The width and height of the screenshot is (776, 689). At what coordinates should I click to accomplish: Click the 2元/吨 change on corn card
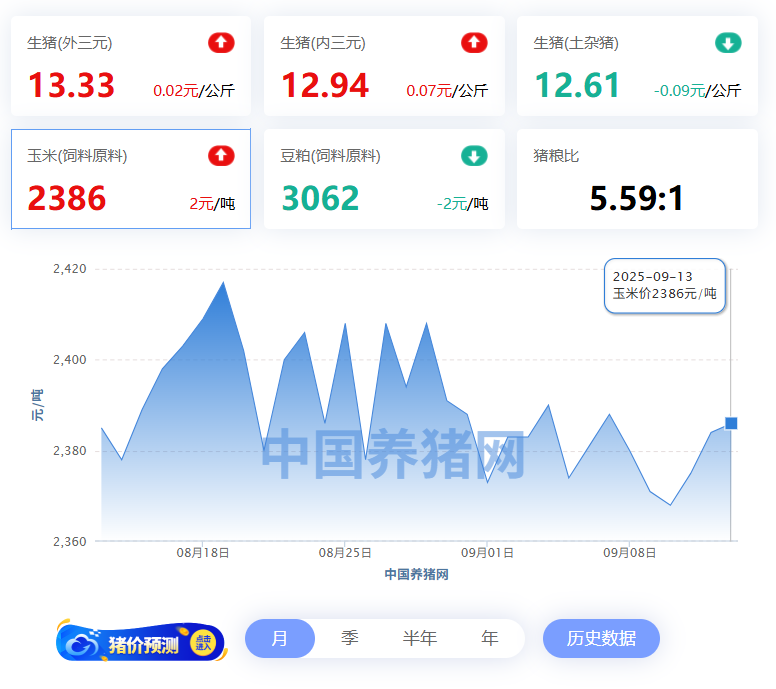pyautogui.click(x=212, y=203)
